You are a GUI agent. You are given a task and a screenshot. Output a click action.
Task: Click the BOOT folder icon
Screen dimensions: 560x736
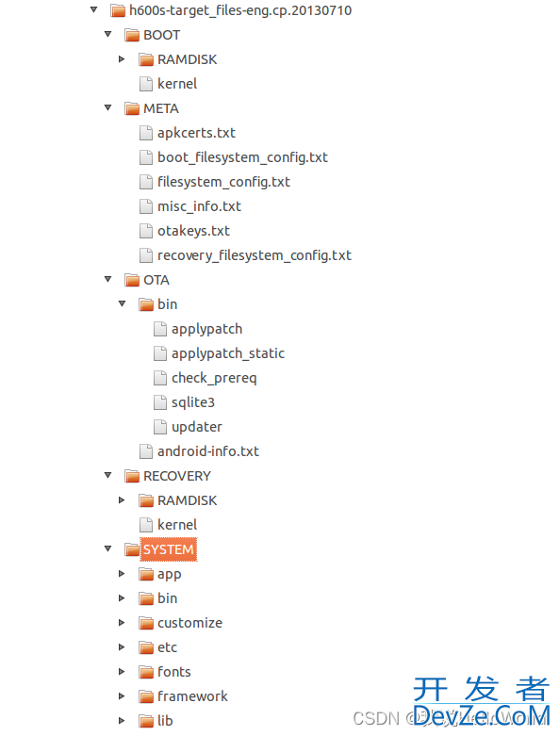click(132, 35)
